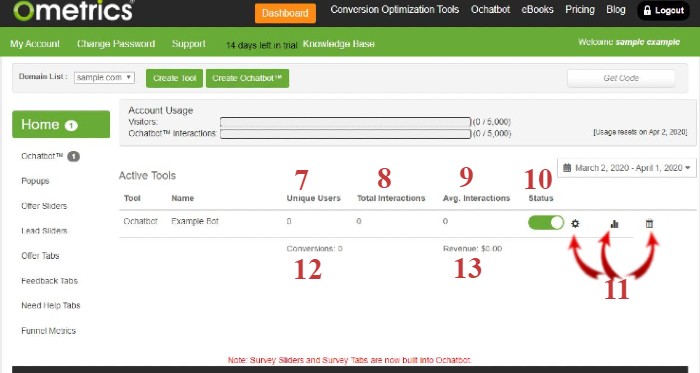Select Popups in the sidebar
The height and width of the screenshot is (373, 700).
coord(35,181)
